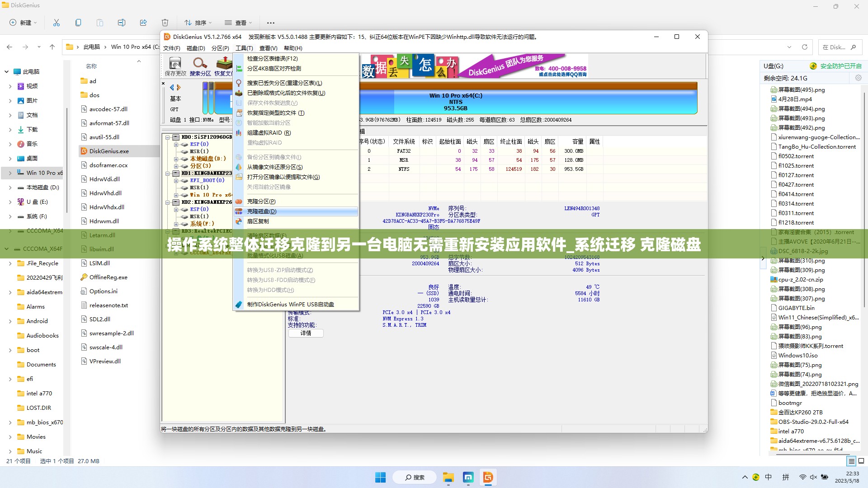Click the right panel collapse chevron
868x488 pixels.
[763, 258]
